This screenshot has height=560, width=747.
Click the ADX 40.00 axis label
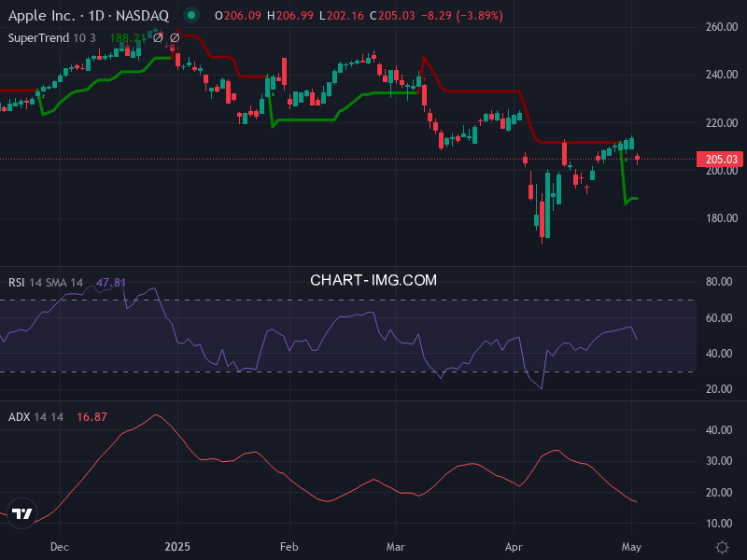coord(719,430)
